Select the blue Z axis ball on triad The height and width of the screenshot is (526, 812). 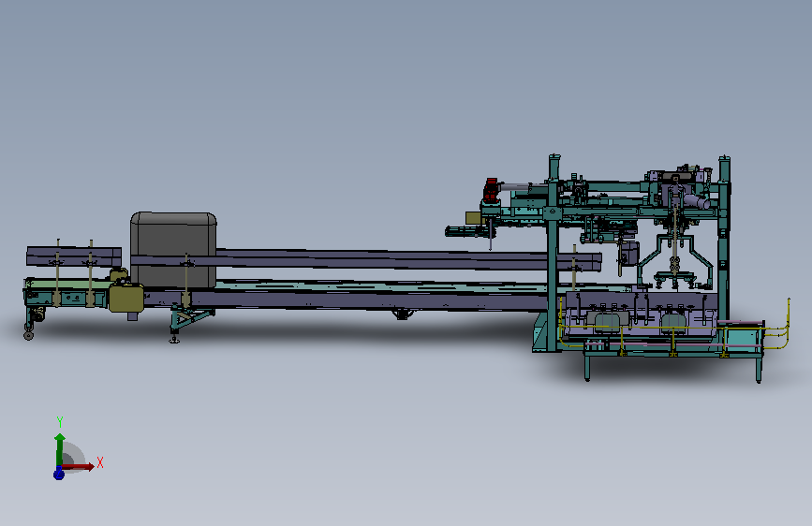click(x=58, y=474)
